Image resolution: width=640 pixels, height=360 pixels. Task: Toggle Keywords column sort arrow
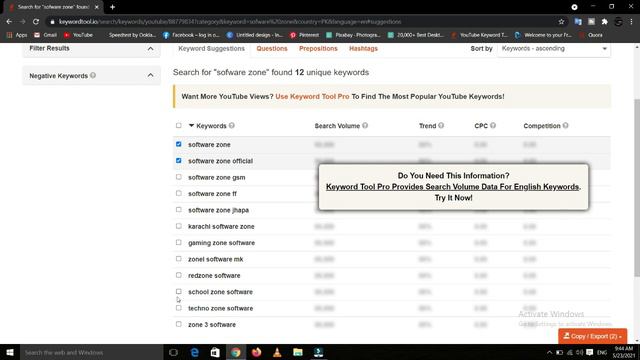(191, 126)
